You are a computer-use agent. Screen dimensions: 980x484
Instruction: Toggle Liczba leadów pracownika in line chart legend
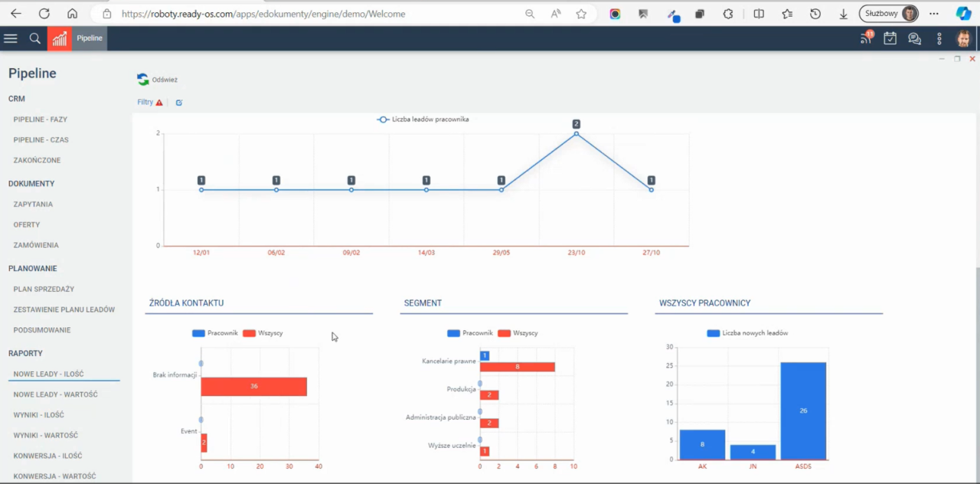423,119
